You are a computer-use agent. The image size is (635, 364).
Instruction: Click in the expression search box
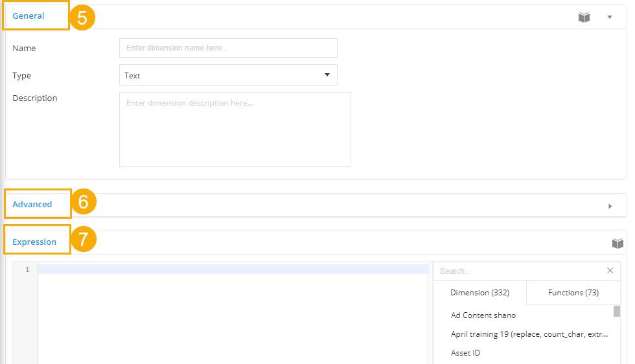[x=520, y=271]
